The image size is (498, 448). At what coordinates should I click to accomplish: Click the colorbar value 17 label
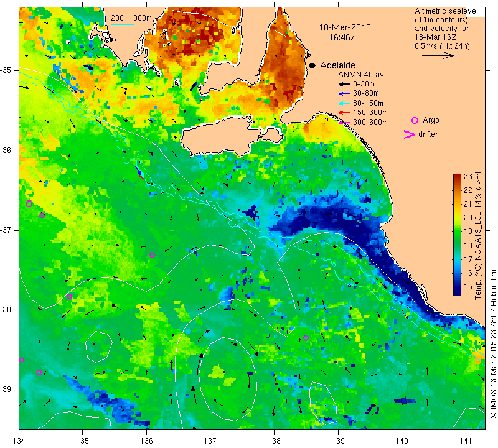click(x=468, y=259)
